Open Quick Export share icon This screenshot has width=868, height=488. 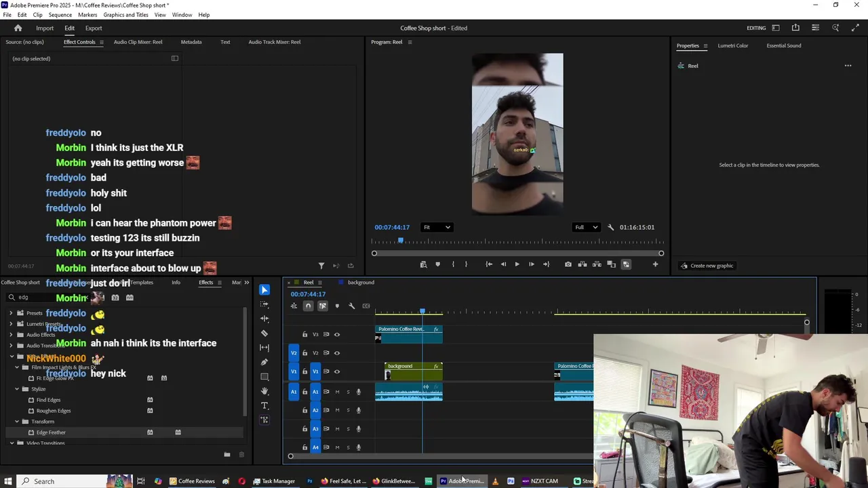pyautogui.click(x=795, y=28)
